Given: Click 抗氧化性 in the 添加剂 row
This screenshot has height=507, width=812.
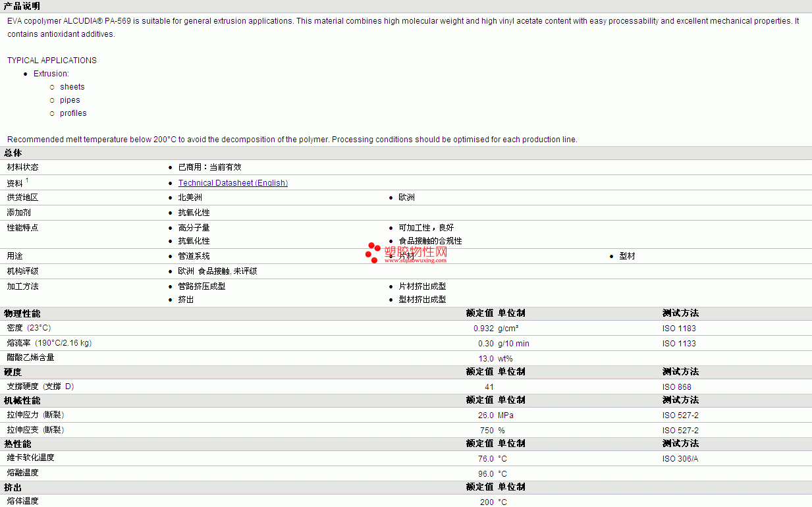Looking at the screenshot, I should [x=194, y=213].
